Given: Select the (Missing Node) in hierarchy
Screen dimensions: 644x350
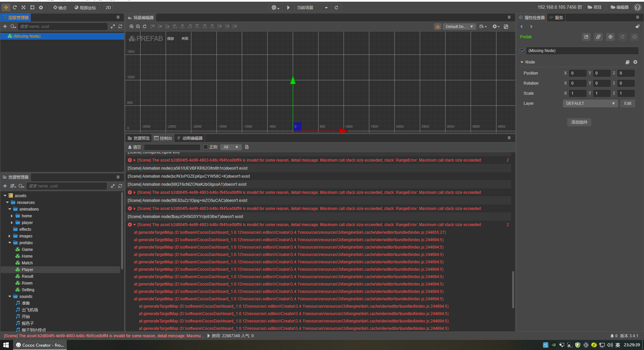Looking at the screenshot, I should [x=62, y=36].
